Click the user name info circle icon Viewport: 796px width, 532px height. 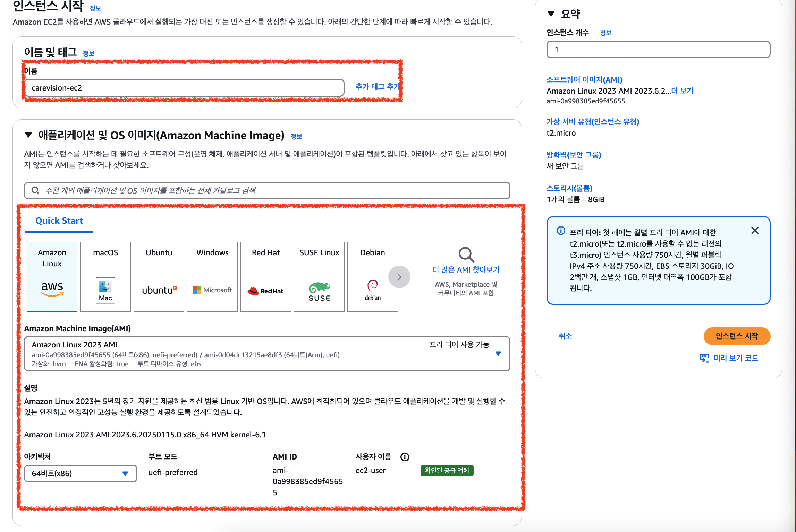(405, 457)
